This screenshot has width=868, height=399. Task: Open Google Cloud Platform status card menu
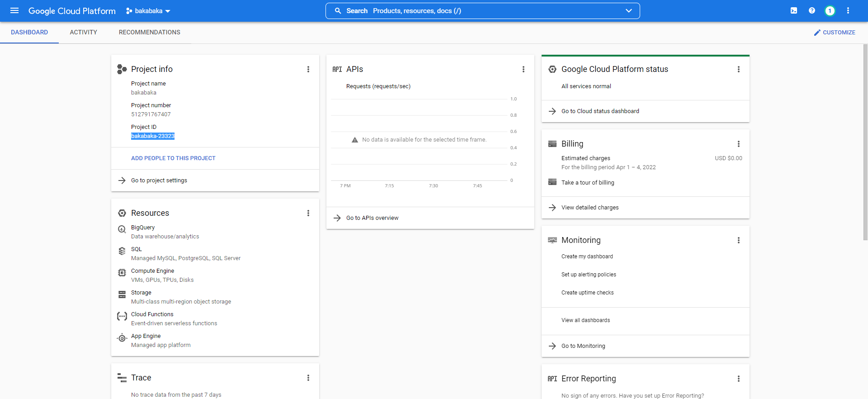tap(739, 69)
